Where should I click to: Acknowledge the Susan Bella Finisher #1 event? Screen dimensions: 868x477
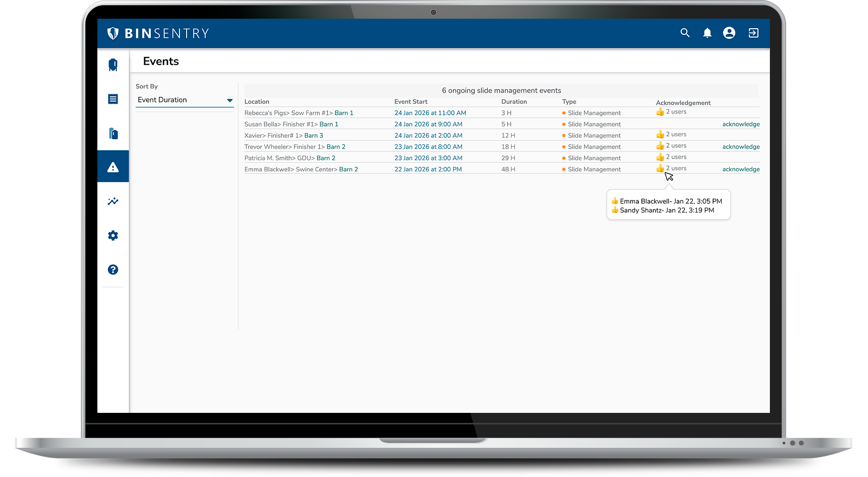[x=741, y=124]
